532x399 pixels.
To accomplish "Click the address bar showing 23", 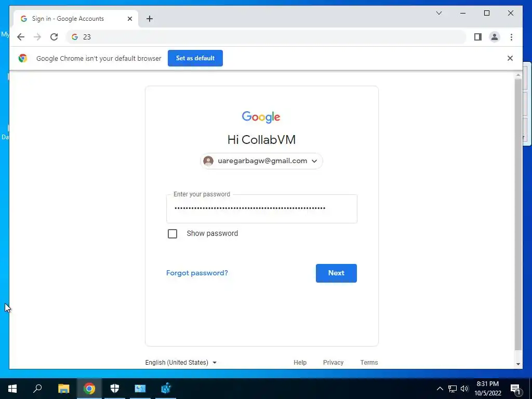I will click(x=266, y=37).
